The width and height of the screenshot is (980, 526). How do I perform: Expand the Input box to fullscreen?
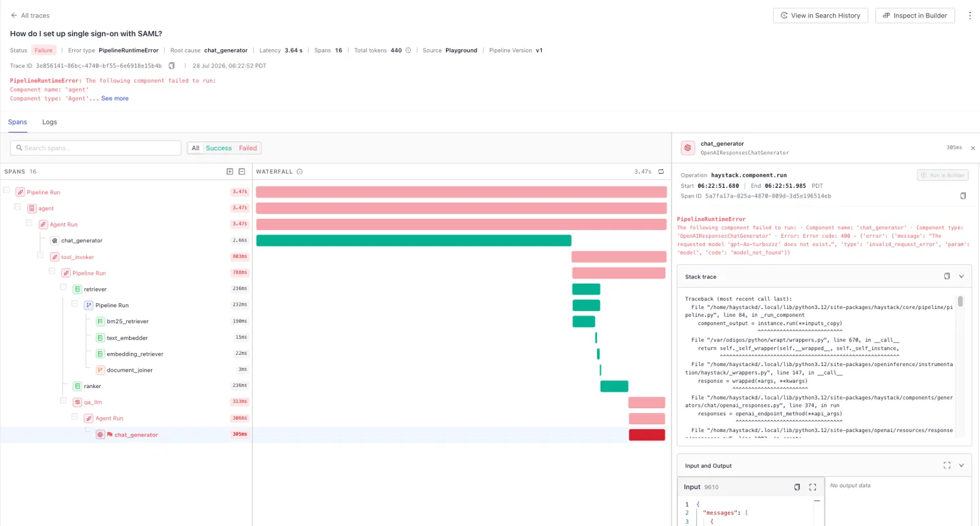coord(813,487)
